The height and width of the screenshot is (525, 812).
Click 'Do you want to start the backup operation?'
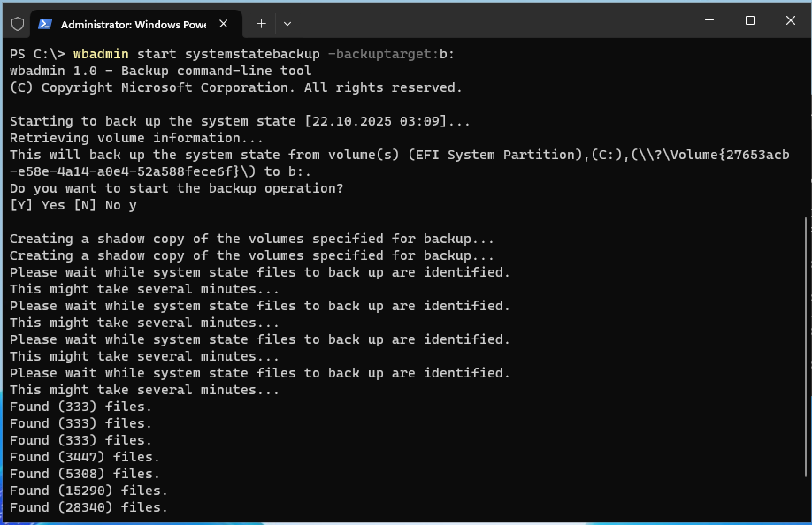pyautogui.click(x=177, y=188)
